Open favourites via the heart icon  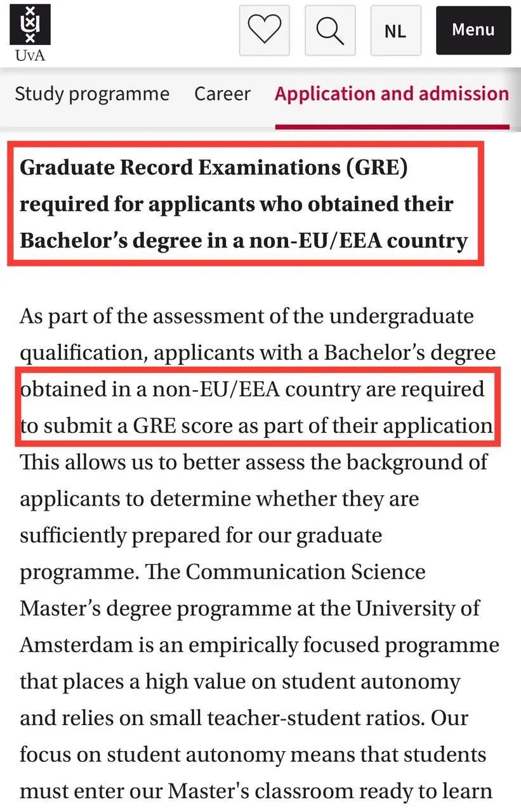[x=265, y=30]
